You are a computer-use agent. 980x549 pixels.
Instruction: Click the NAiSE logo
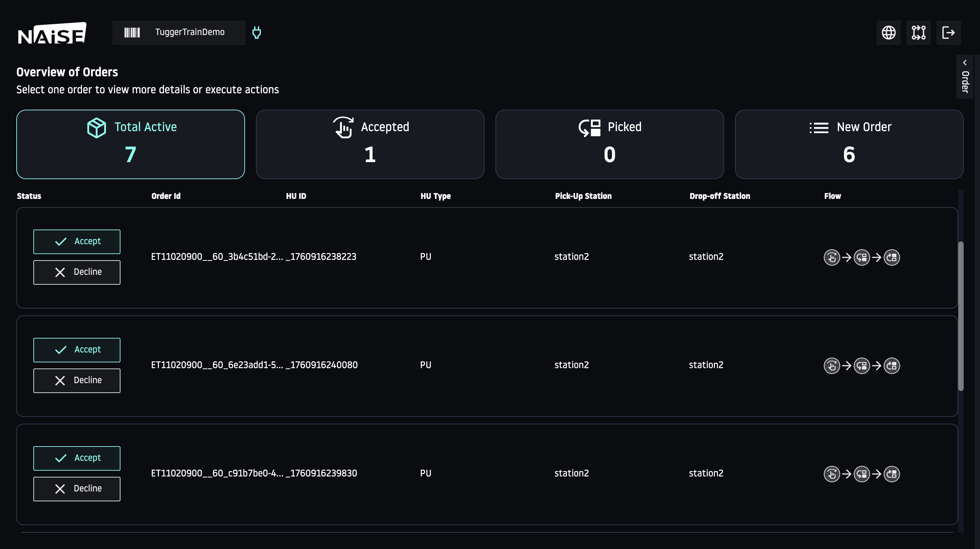coord(52,33)
